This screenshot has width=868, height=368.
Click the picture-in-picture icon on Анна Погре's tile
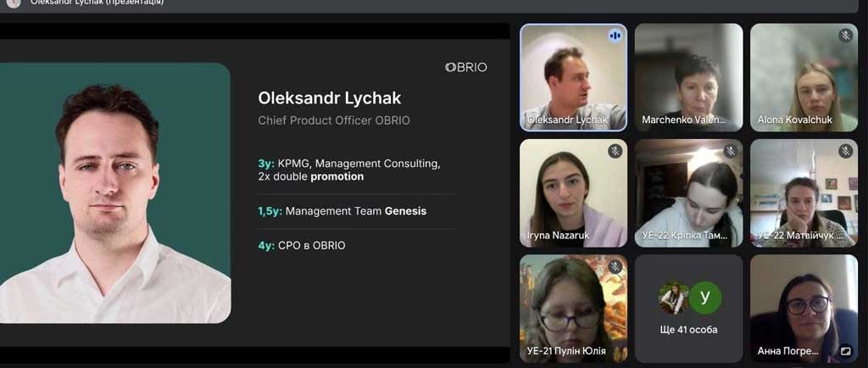845,351
